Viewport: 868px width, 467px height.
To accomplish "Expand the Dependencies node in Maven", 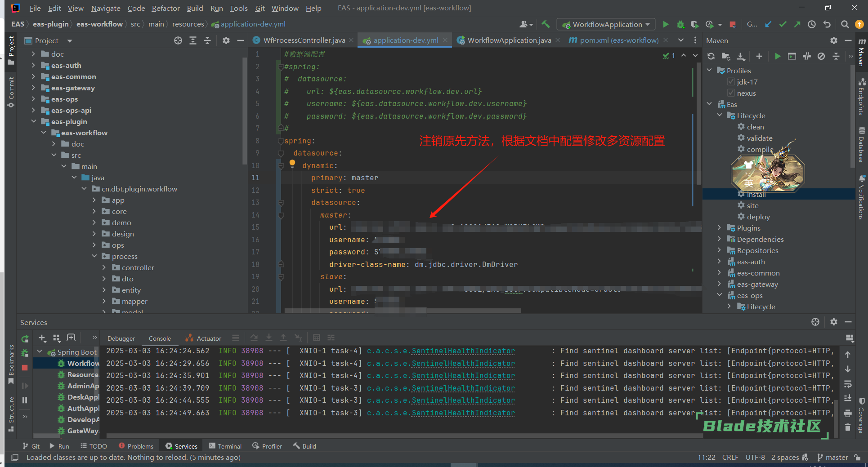I will (719, 239).
